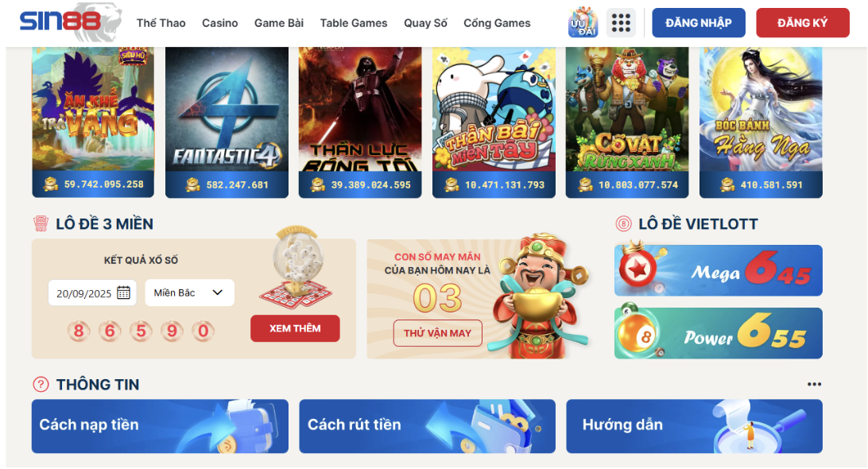The width and height of the screenshot is (868, 469).
Task: Click the Thử Vận May button
Action: point(437,333)
